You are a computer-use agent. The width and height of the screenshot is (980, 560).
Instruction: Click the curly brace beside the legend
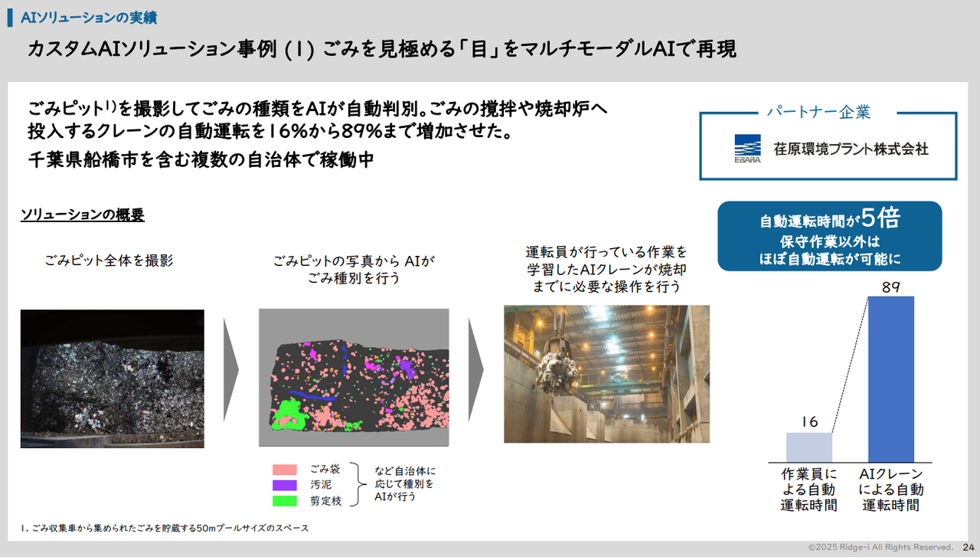pos(358,485)
